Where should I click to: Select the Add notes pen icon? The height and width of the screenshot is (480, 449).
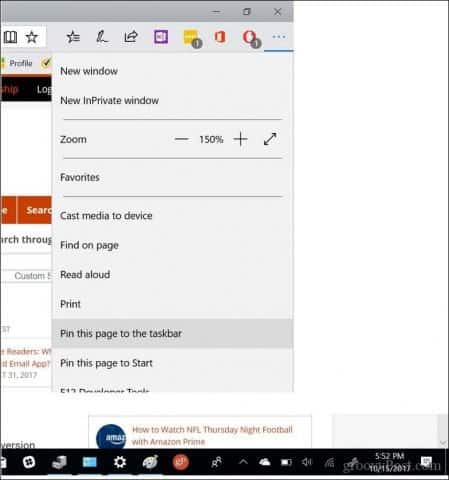click(102, 37)
